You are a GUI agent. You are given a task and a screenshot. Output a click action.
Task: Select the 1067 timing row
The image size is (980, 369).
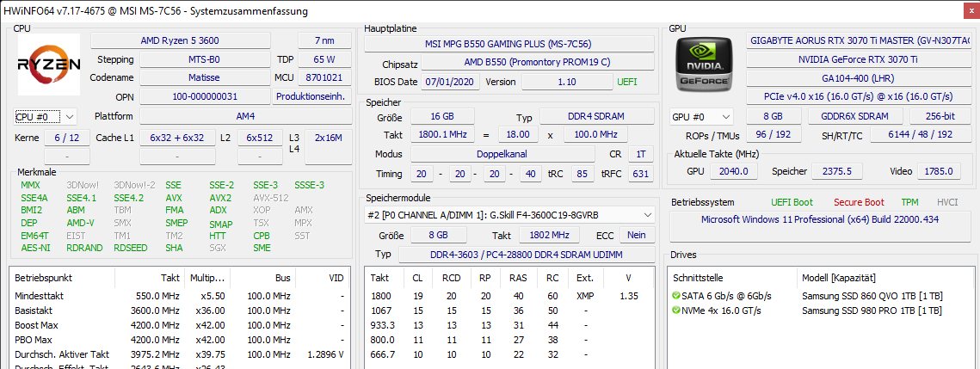(x=509, y=311)
